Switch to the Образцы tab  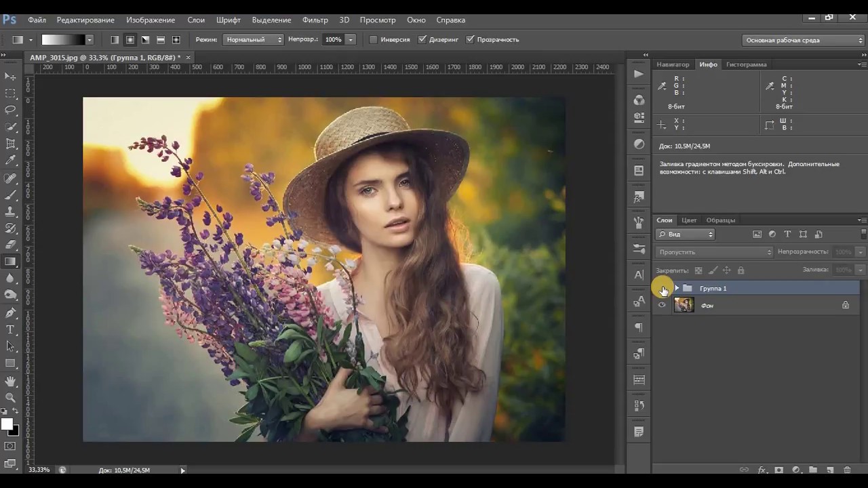pos(721,220)
